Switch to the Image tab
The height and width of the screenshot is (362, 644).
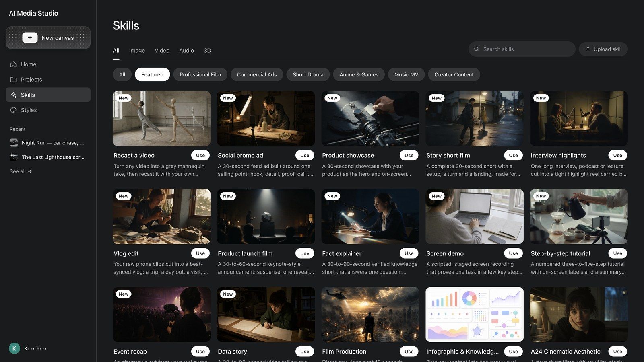137,51
